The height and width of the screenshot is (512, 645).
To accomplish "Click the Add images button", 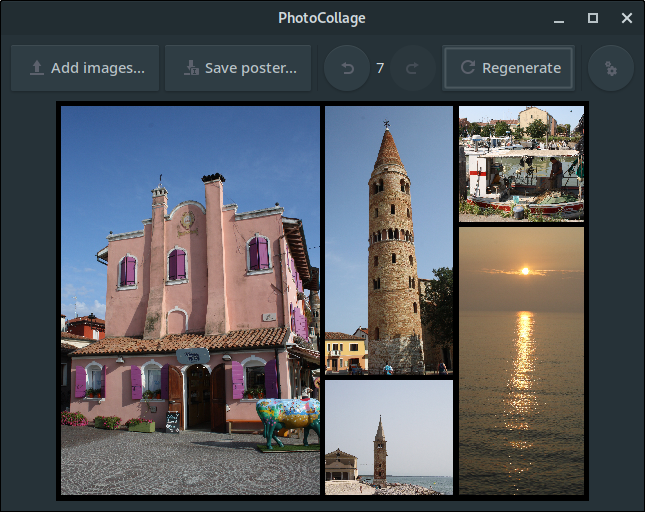I will [85, 68].
